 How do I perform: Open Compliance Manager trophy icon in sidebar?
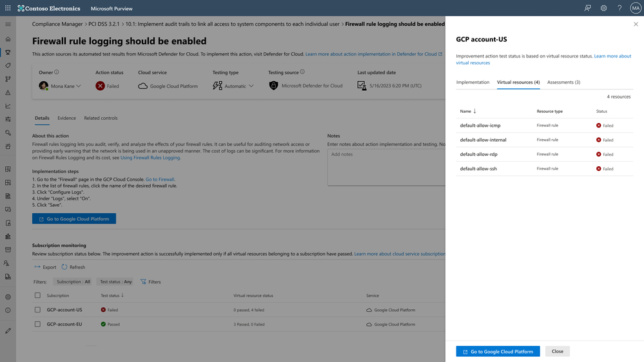click(8, 52)
